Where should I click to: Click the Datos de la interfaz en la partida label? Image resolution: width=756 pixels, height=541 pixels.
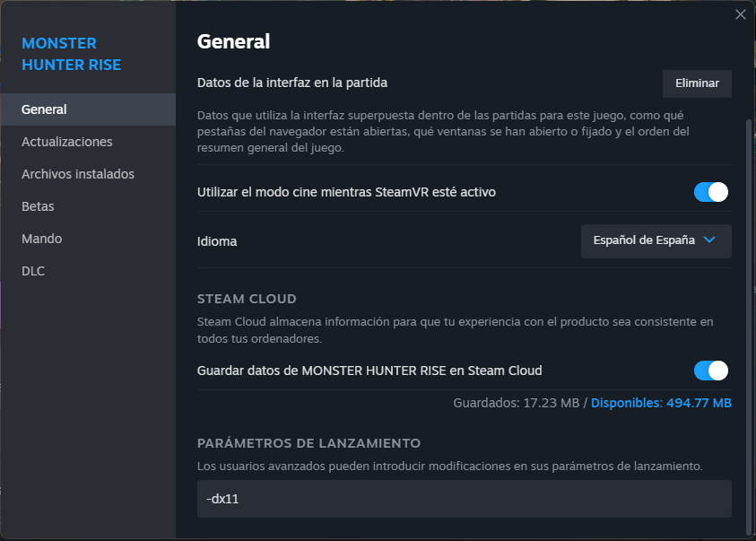[291, 83]
